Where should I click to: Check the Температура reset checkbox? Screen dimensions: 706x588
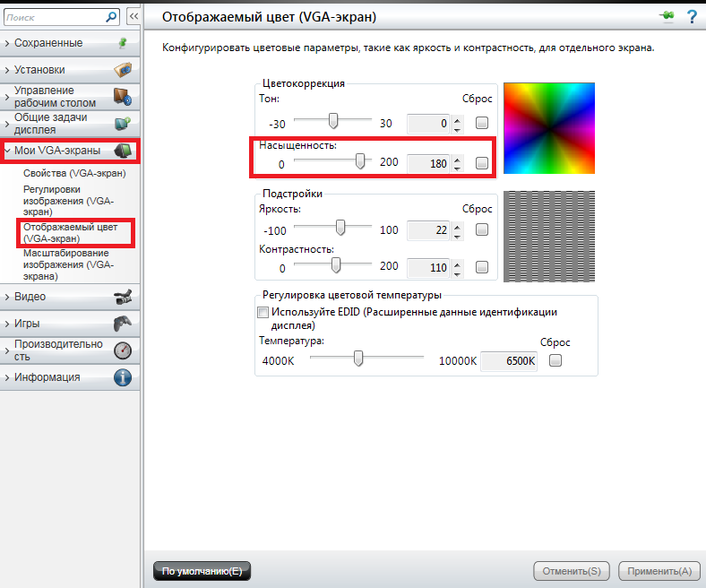[555, 360]
